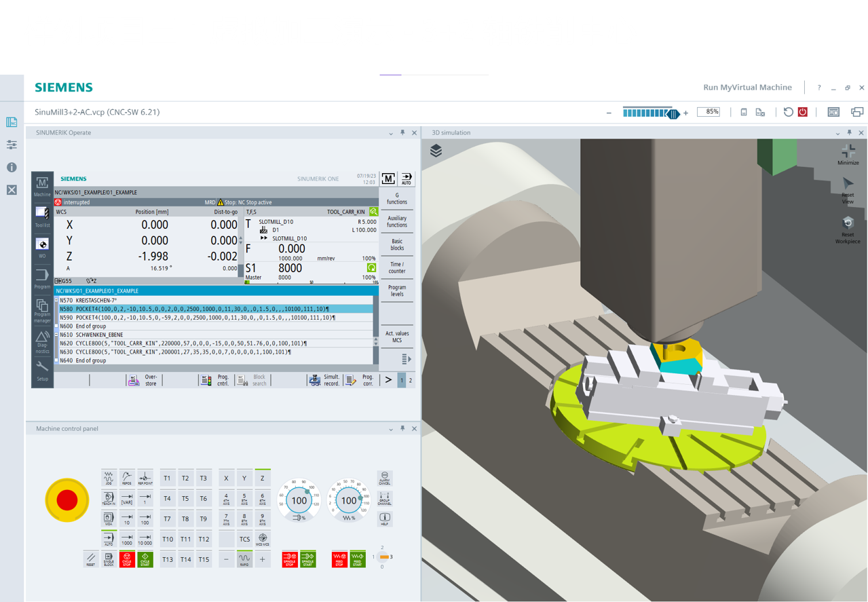This screenshot has width=868, height=602.
Task: Expand vertical softkey bar continuation
Action: [x=406, y=359]
